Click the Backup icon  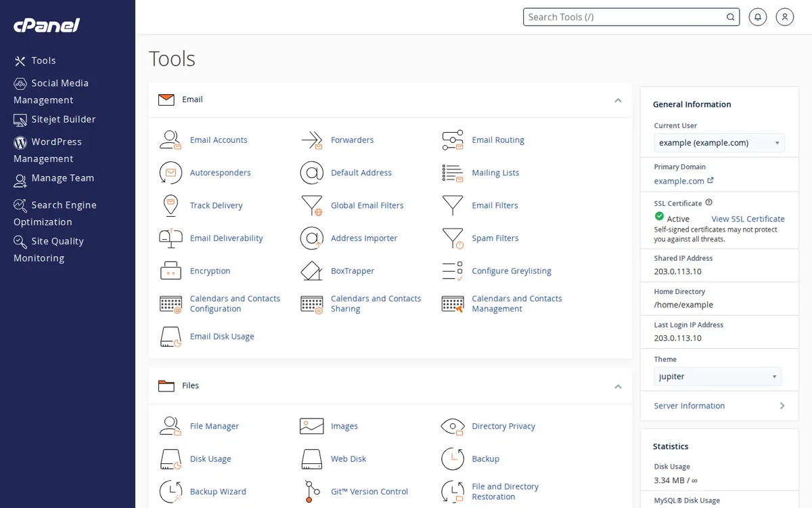coord(452,459)
